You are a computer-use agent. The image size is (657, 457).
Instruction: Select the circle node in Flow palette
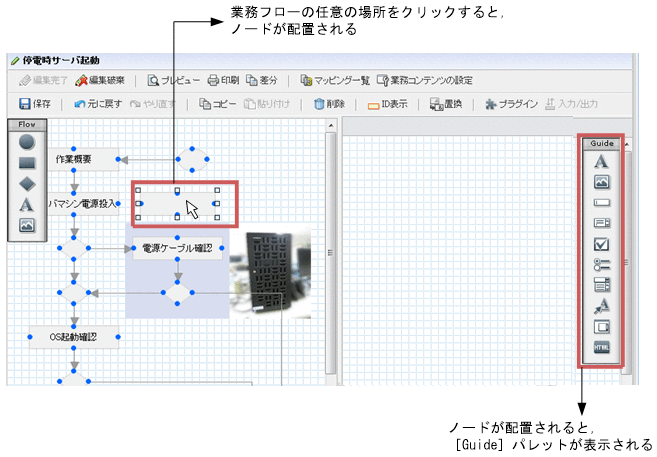click(27, 142)
